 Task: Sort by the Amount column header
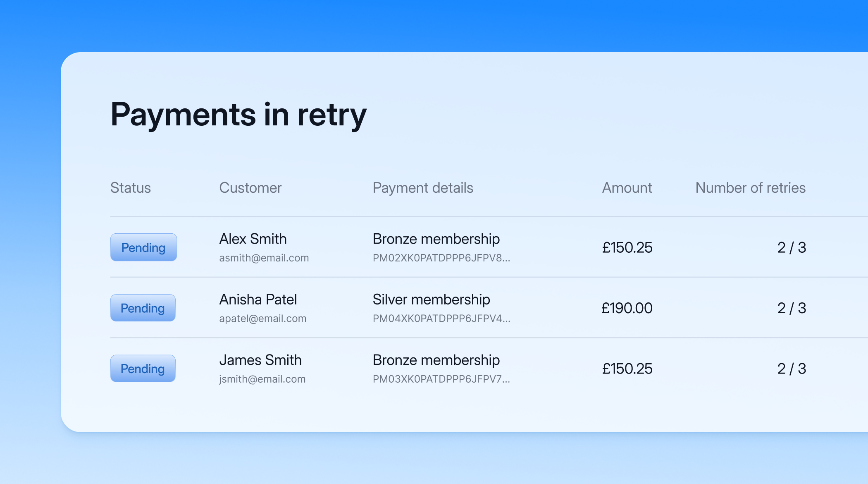(x=627, y=188)
